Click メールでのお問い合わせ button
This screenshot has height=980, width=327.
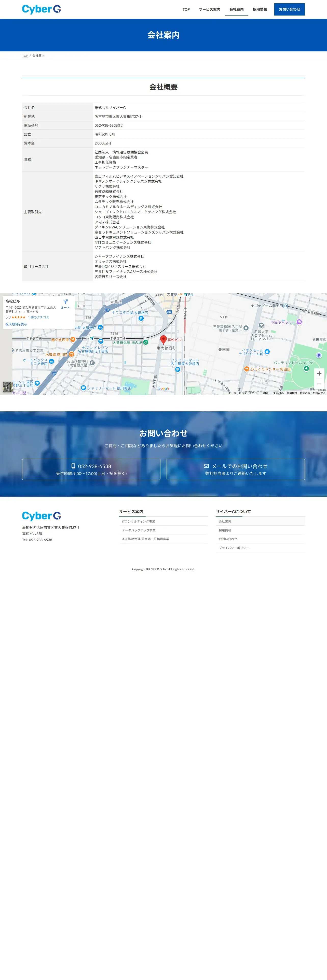point(236,469)
